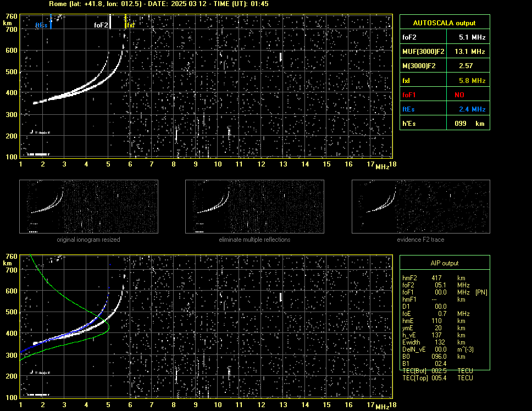
Task: Open the 'original ionogram resized' thumbnail
Action: point(88,207)
